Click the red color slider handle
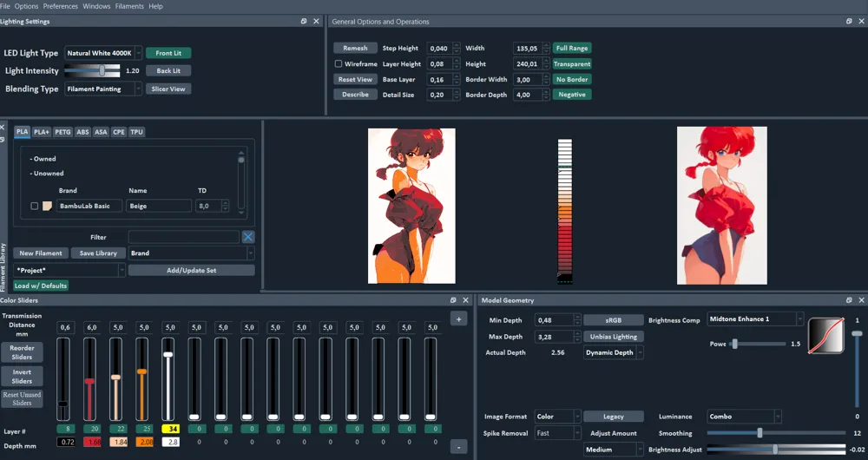The height and width of the screenshot is (460, 868). pos(89,381)
